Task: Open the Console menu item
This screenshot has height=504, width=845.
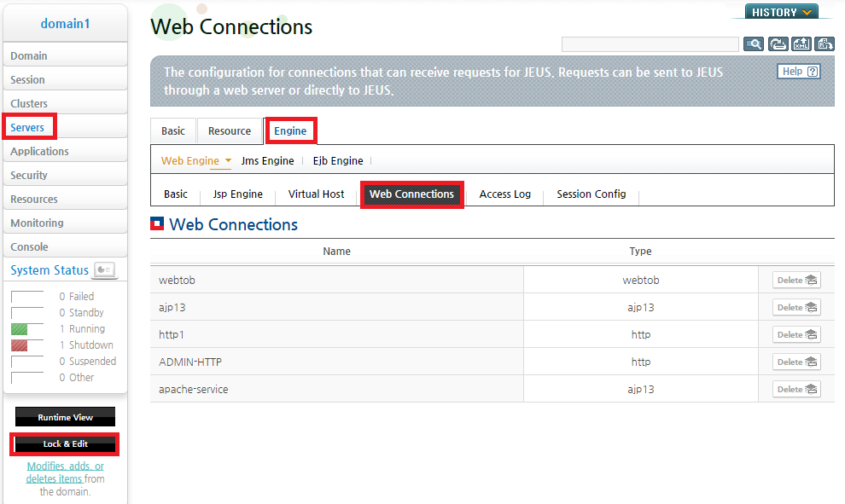Action: [65, 246]
